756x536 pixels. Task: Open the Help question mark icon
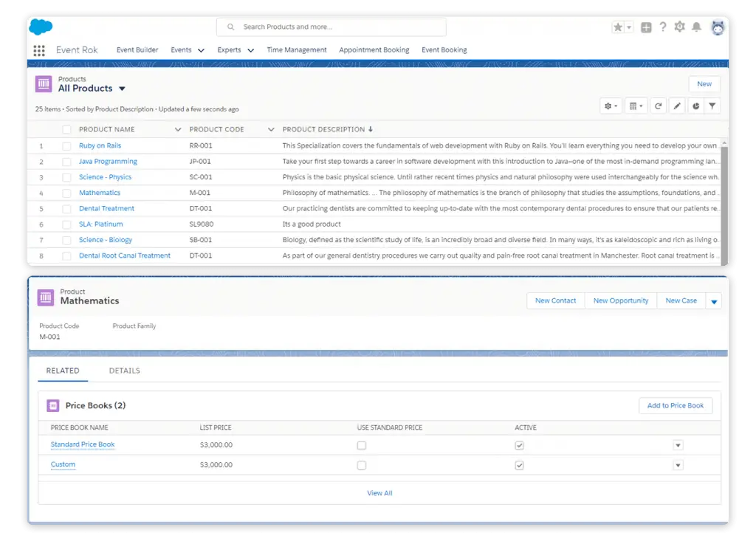coord(663,27)
